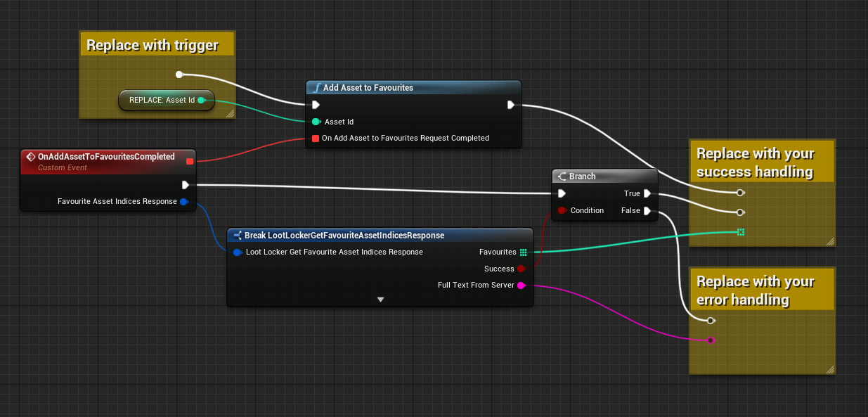Click the Add Asset to Favourites input execution pin

tap(316, 105)
